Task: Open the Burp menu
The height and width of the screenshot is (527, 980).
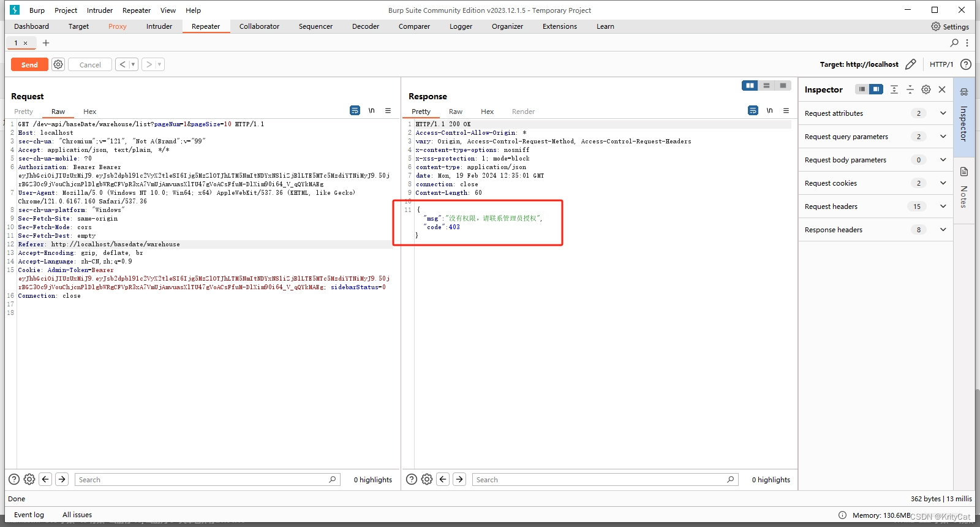Action: point(37,10)
